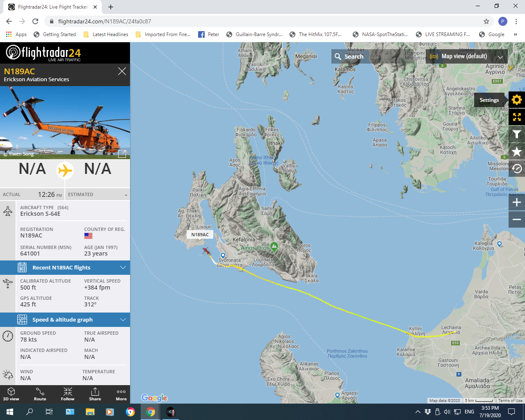
Task: Click the red helicopter marker on map
Action: tap(206, 251)
